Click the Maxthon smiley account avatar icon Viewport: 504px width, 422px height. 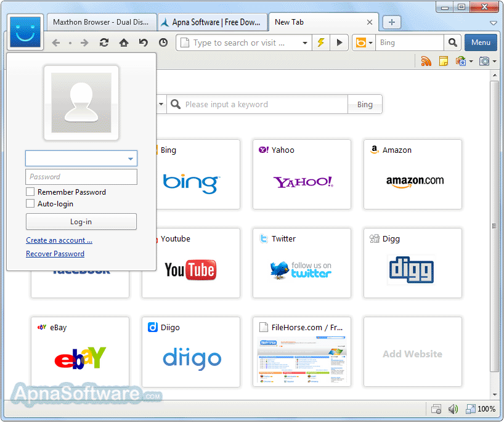(25, 32)
